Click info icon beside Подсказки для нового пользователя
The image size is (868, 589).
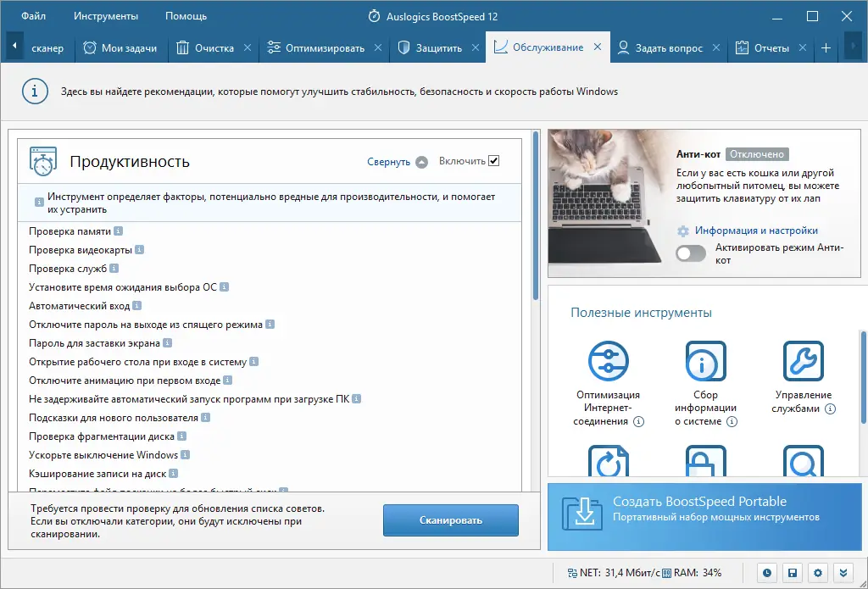[205, 418]
